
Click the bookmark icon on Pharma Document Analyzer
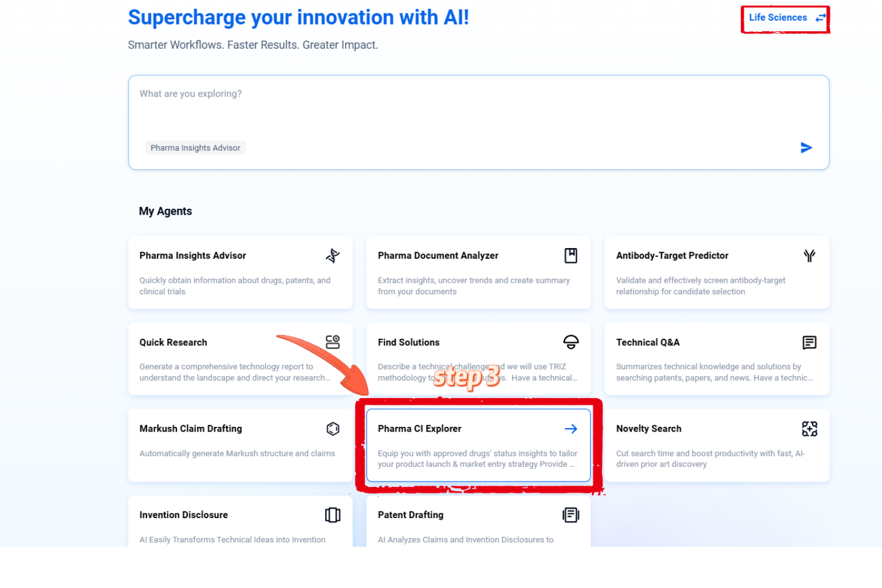pyautogui.click(x=570, y=256)
